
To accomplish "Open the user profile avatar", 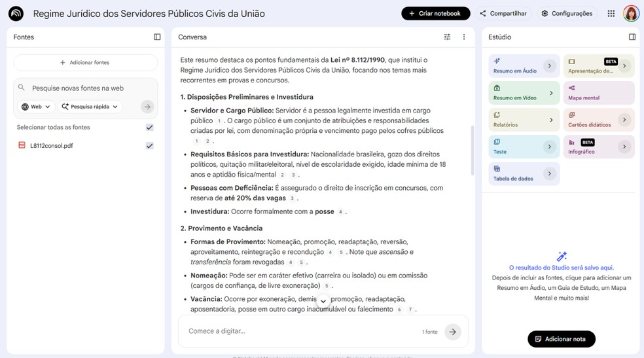I will [631, 14].
